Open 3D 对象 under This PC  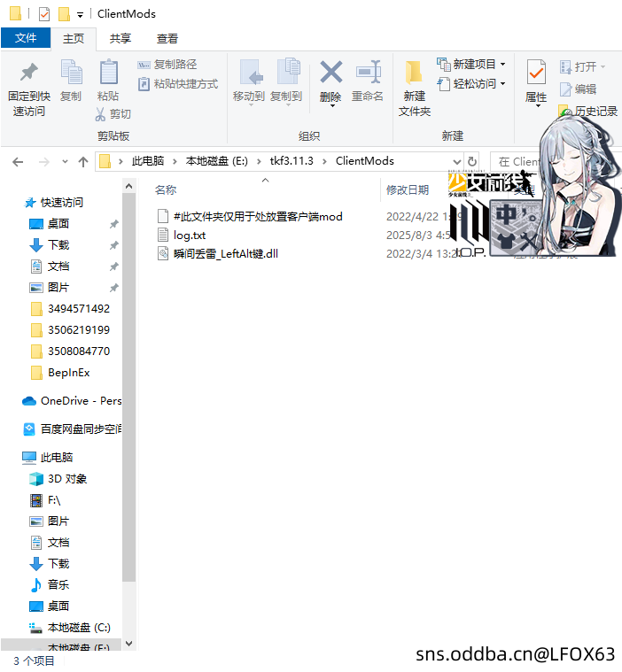click(x=67, y=479)
